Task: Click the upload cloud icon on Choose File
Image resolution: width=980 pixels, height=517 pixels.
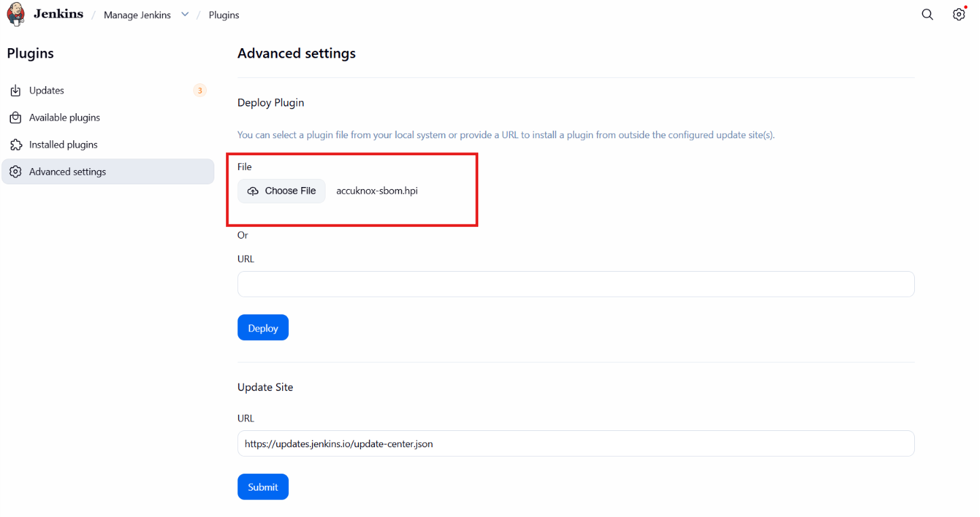Action: (253, 191)
